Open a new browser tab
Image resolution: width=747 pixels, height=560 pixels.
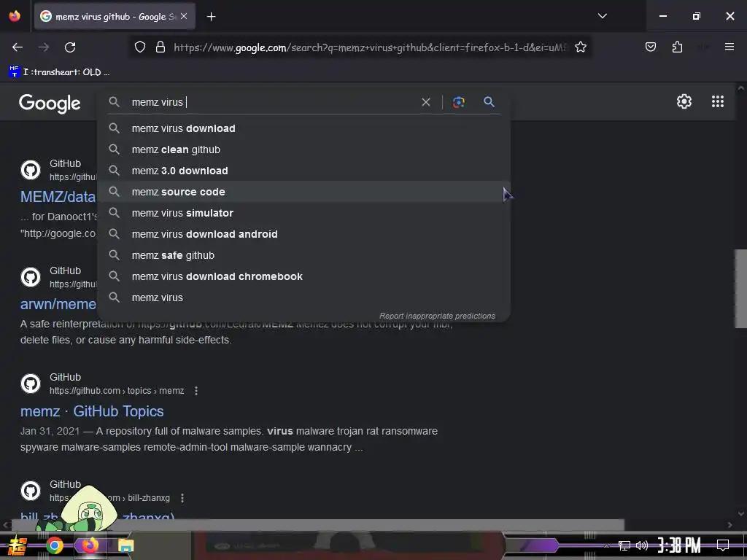coord(211,17)
